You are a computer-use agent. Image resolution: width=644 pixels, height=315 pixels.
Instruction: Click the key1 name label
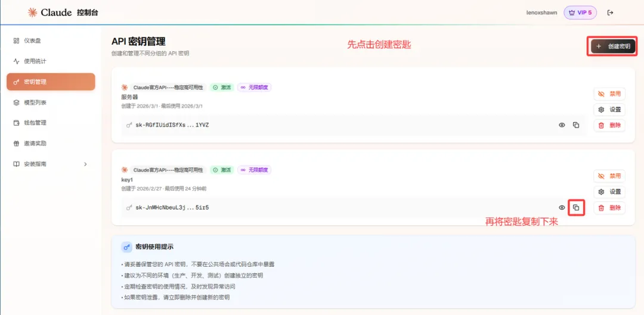click(127, 180)
